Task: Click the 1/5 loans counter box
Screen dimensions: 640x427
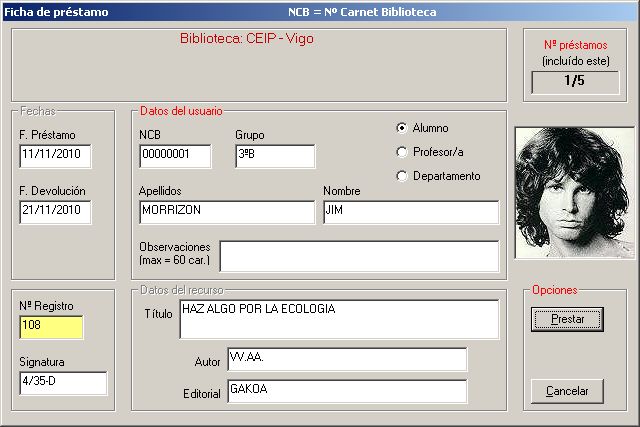Action: [575, 82]
